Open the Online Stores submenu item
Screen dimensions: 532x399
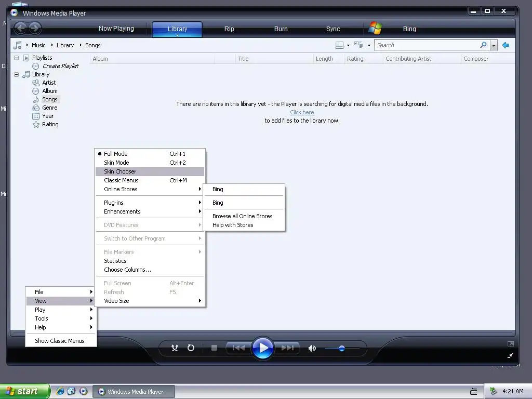(x=150, y=189)
